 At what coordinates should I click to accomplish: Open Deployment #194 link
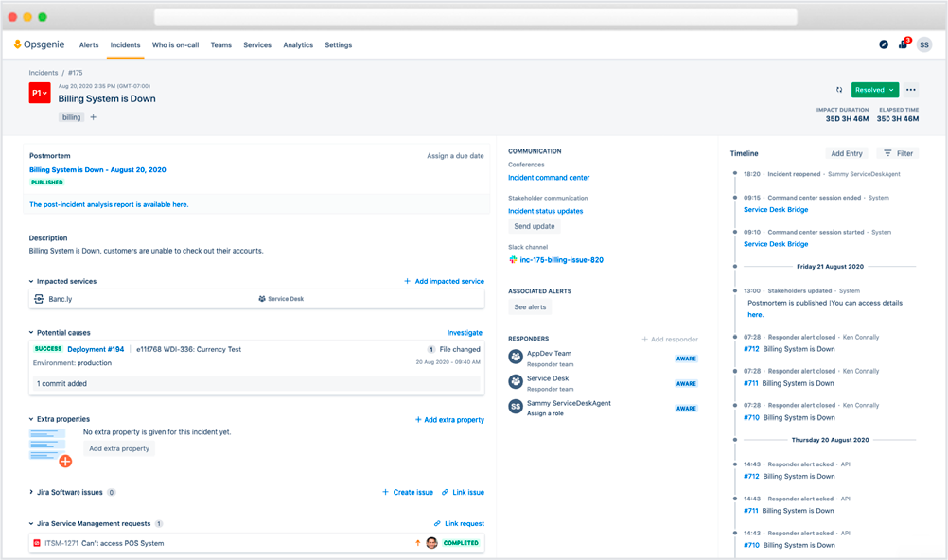(x=96, y=349)
